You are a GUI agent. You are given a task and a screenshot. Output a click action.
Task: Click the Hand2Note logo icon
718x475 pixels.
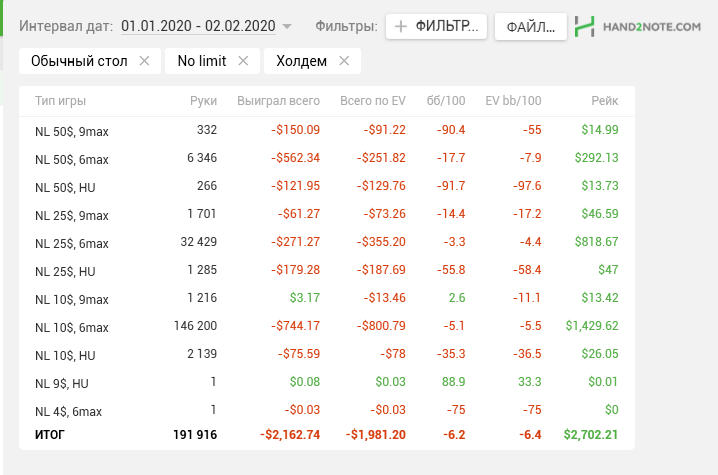click(586, 27)
